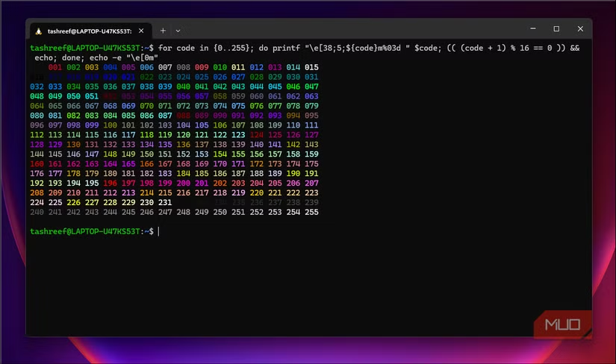Image resolution: width=616 pixels, height=364 pixels.
Task: Click the Tux Linux icon in the tab
Action: tap(37, 31)
